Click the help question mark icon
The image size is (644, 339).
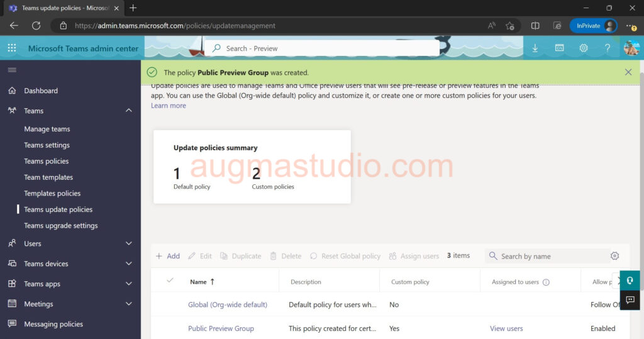click(608, 48)
